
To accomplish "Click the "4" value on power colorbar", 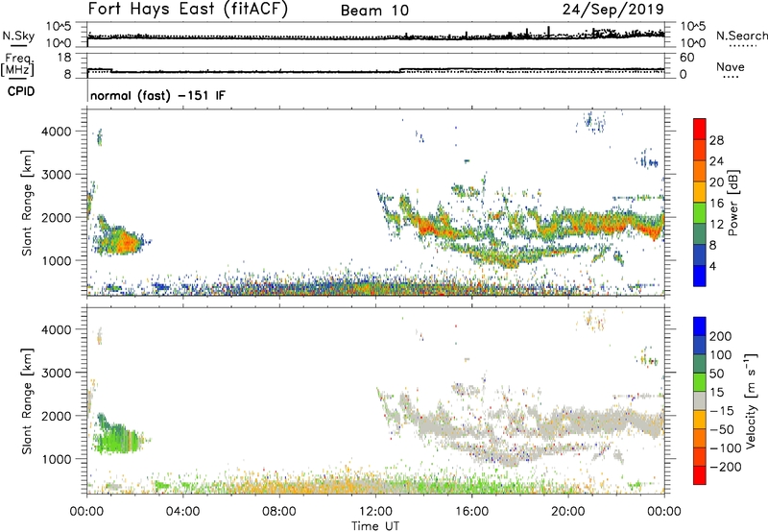I will pos(713,266).
